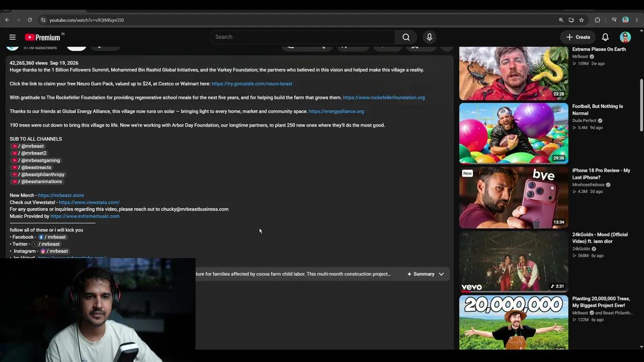Screen dimensions: 644x362
Task: Open the extrememusic.com link
Action: coord(85,216)
